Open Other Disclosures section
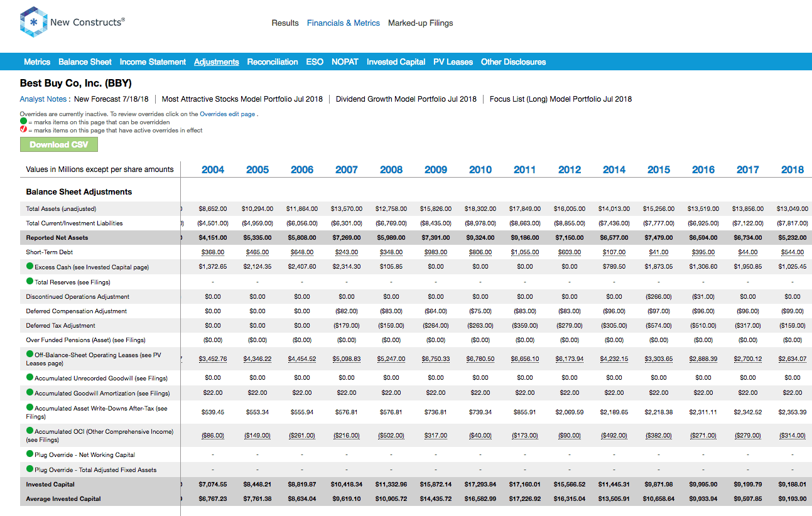The height and width of the screenshot is (516, 812). click(514, 62)
